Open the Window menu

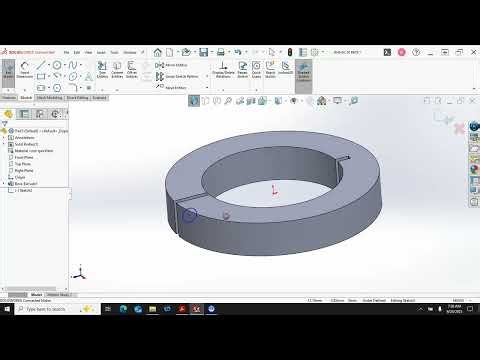pyautogui.click(x=130, y=52)
